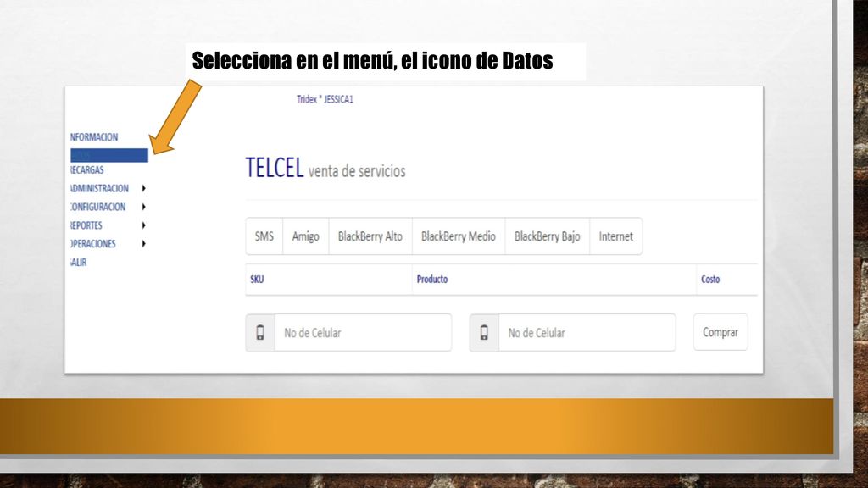Select the highlighted blue Datos menu item

pyautogui.click(x=109, y=156)
